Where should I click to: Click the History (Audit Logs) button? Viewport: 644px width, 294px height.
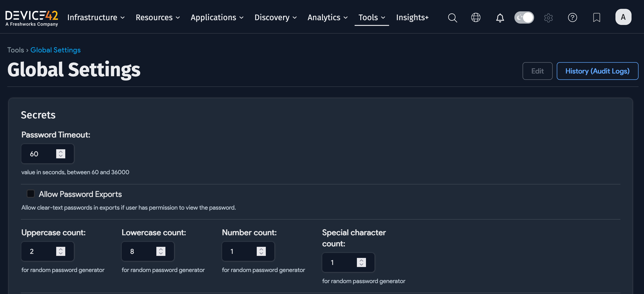(598, 71)
